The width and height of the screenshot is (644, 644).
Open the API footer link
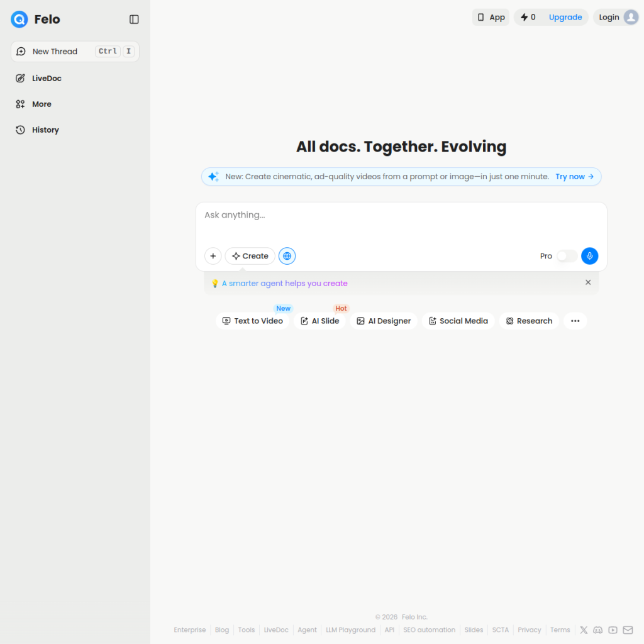(389, 630)
